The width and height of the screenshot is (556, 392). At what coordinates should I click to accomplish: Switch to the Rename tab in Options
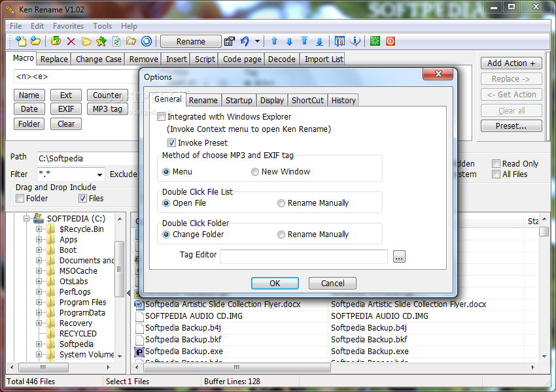tap(203, 100)
